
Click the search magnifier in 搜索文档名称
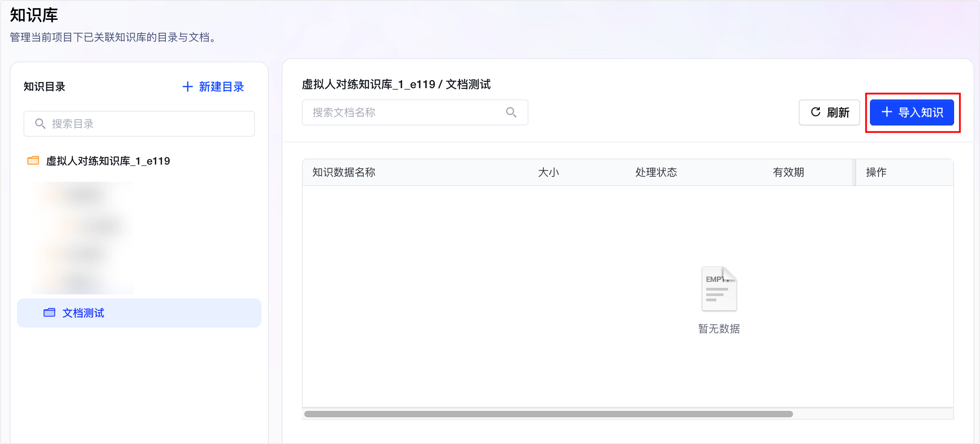(x=511, y=112)
